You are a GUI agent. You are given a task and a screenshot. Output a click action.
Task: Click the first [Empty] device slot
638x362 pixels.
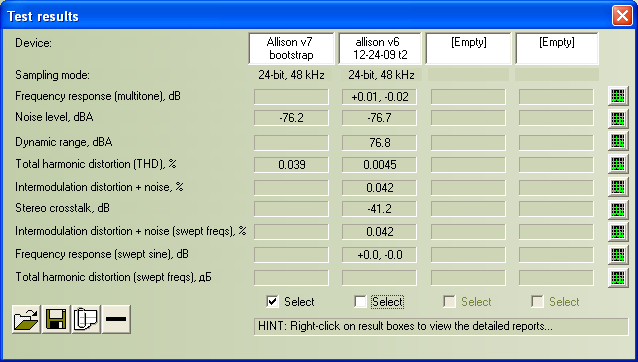point(468,48)
